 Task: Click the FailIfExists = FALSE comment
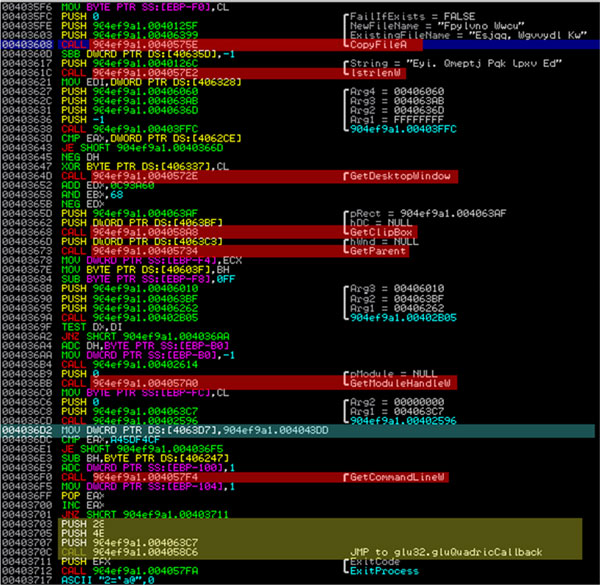click(412, 17)
